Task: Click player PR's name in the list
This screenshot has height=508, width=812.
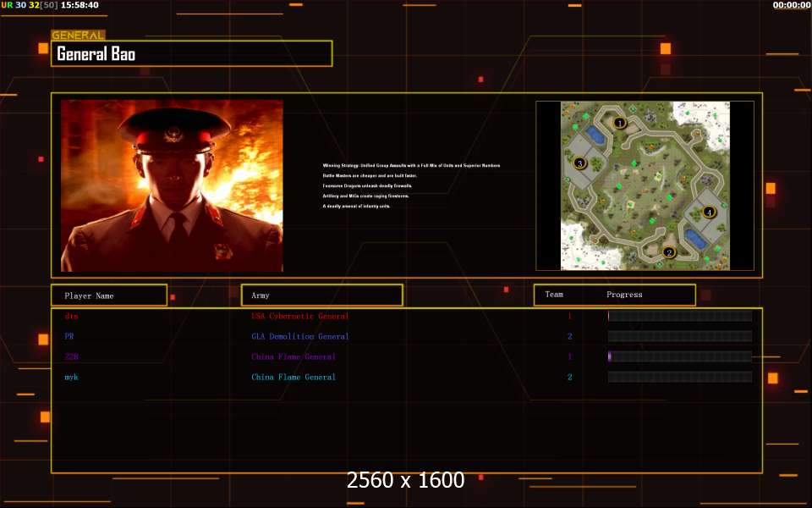Action: (x=69, y=337)
